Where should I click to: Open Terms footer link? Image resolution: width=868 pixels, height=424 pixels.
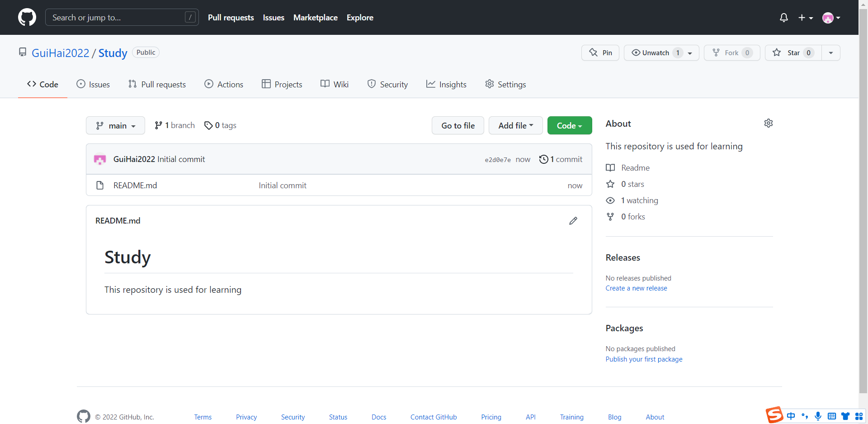click(x=203, y=417)
